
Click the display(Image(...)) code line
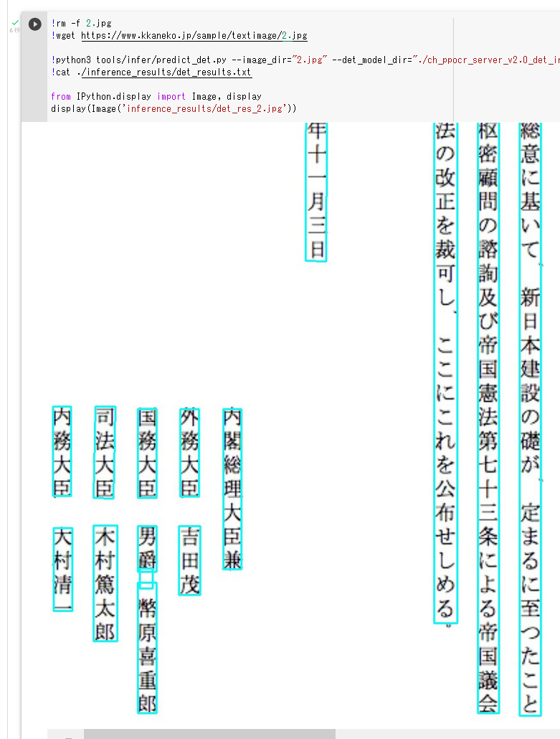(174, 108)
